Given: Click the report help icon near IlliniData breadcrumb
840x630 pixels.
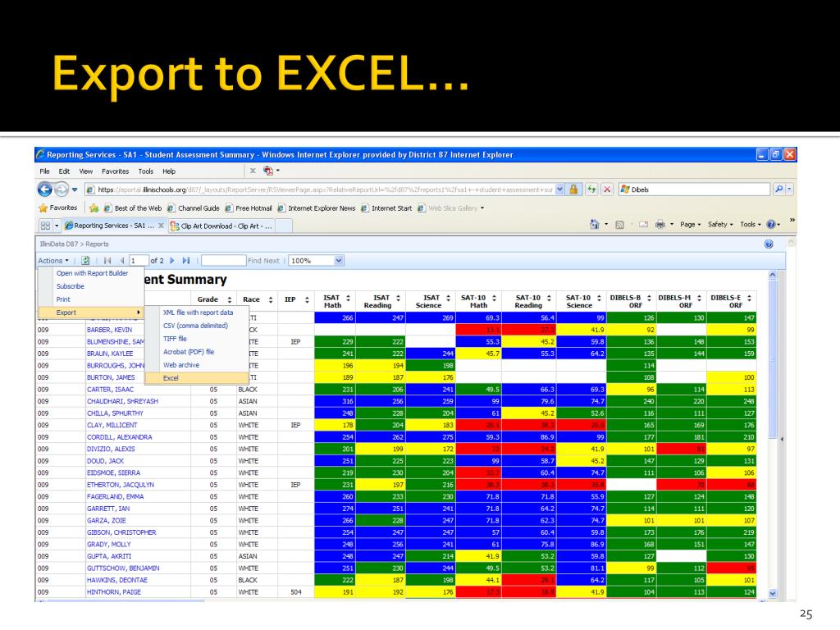Looking at the screenshot, I should (769, 244).
